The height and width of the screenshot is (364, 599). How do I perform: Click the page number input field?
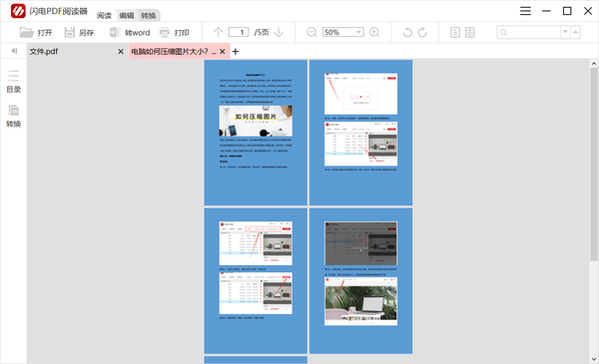tap(239, 33)
